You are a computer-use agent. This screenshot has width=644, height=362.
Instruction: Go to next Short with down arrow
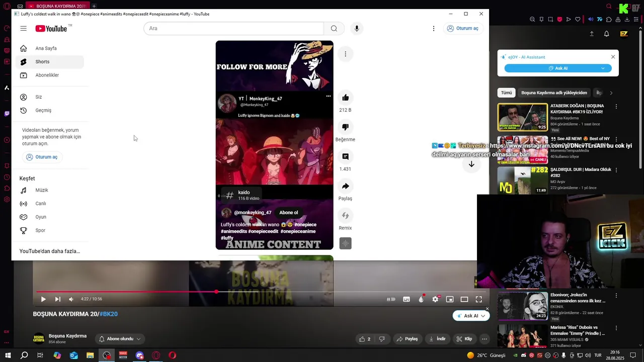pyautogui.click(x=471, y=164)
